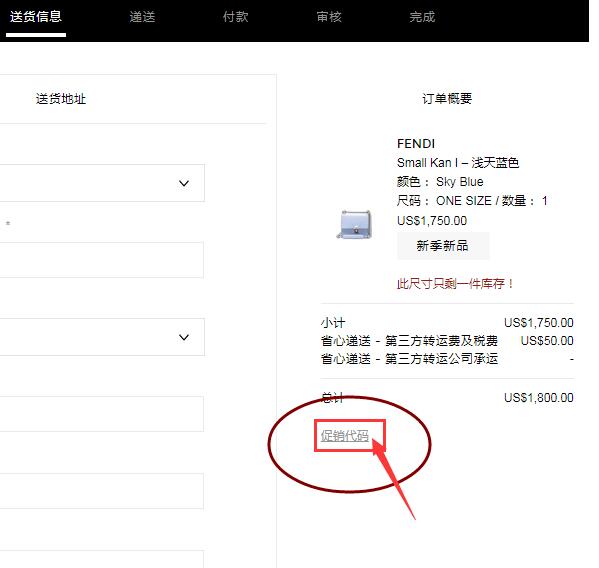Click the 送货地址 section heading

point(61,99)
